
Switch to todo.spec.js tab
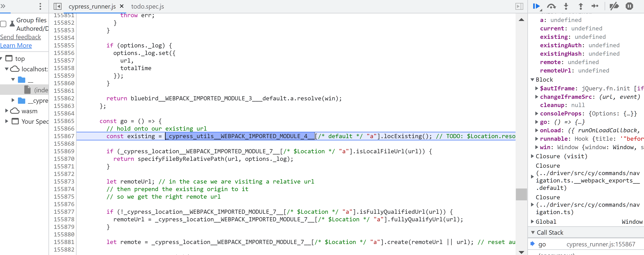pos(148,7)
